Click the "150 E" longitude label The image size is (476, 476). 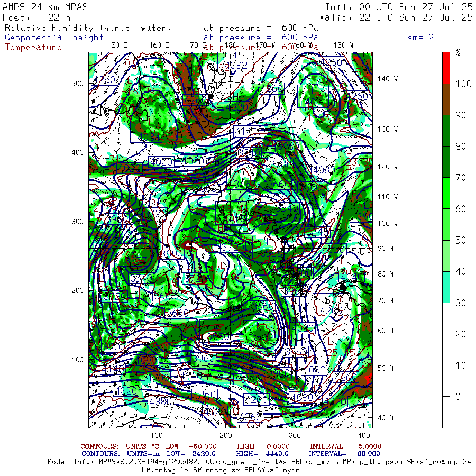(117, 45)
